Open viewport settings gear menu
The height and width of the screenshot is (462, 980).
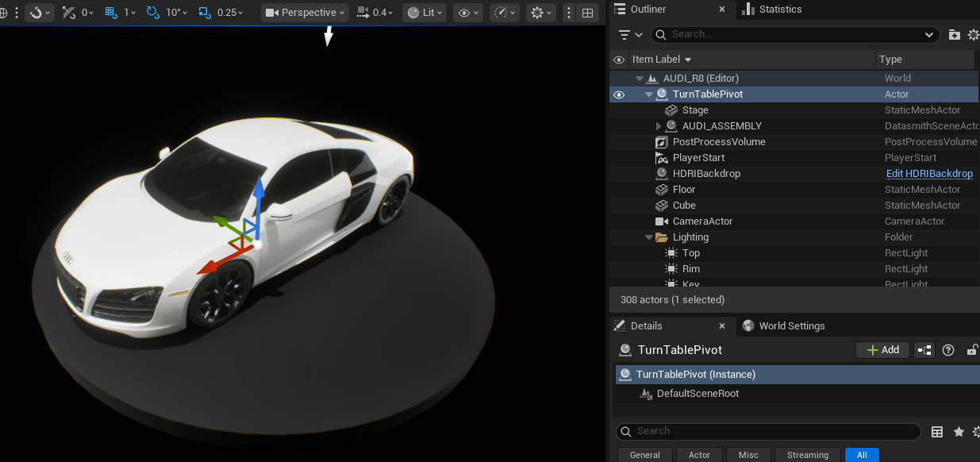541,13
